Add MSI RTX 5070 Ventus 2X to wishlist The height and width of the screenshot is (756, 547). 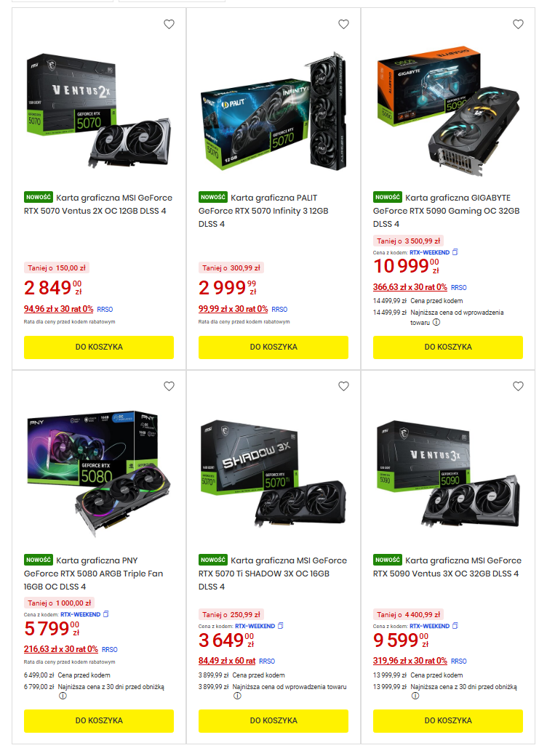[169, 24]
